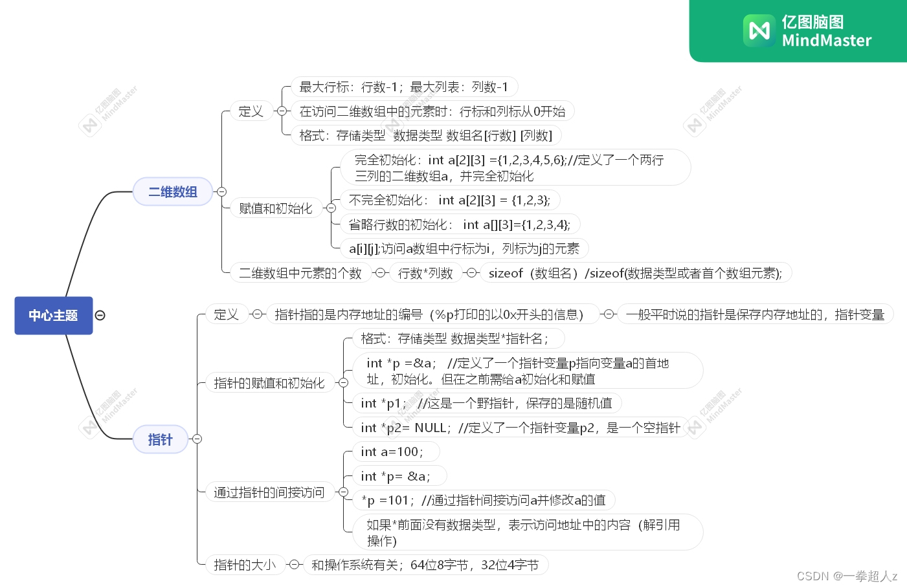Select the 不完全初始化 node
907x588 pixels.
450,200
